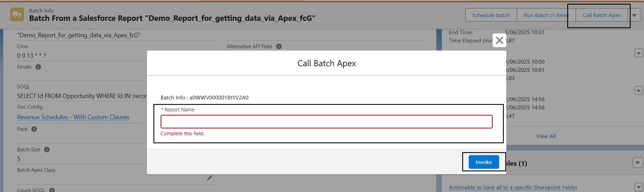The width and height of the screenshot is (644, 192).
Task: Open Actionable to Save all to Sharepoint Folder link
Action: (513, 187)
